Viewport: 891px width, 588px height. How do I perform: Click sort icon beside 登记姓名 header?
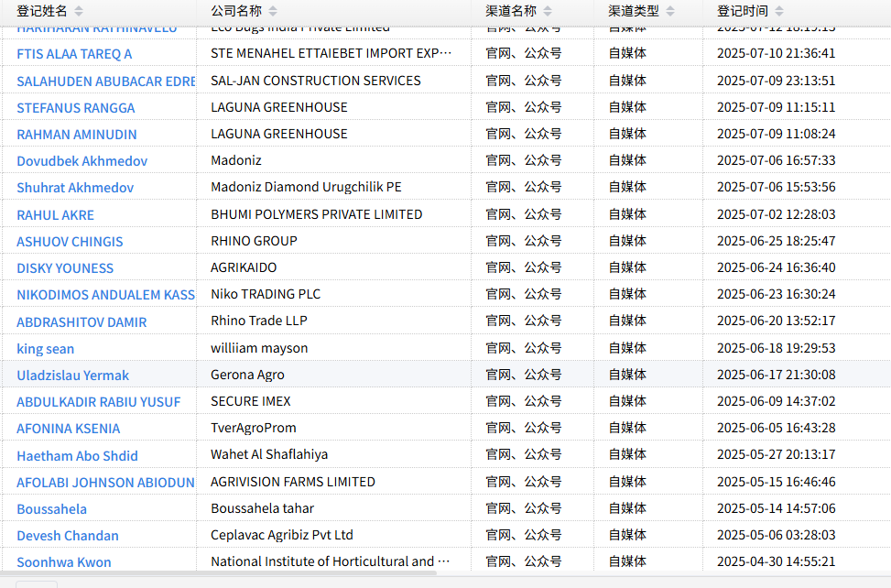point(79,11)
